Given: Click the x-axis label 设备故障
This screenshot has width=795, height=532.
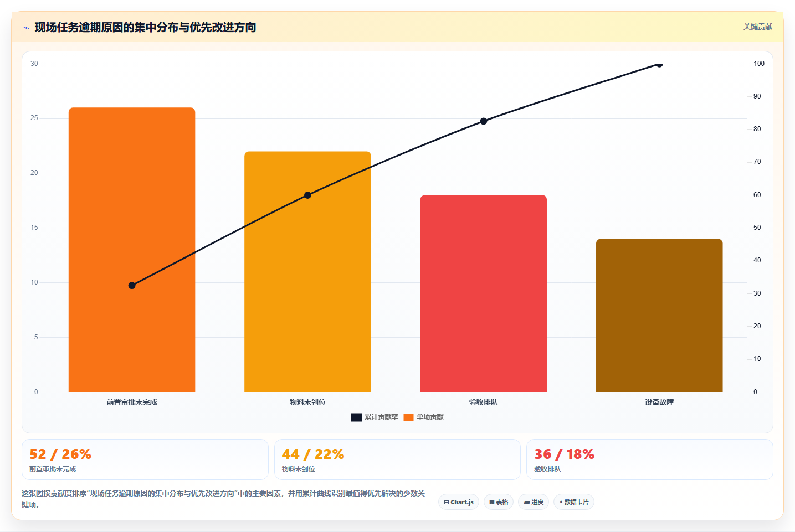Looking at the screenshot, I should (659, 402).
